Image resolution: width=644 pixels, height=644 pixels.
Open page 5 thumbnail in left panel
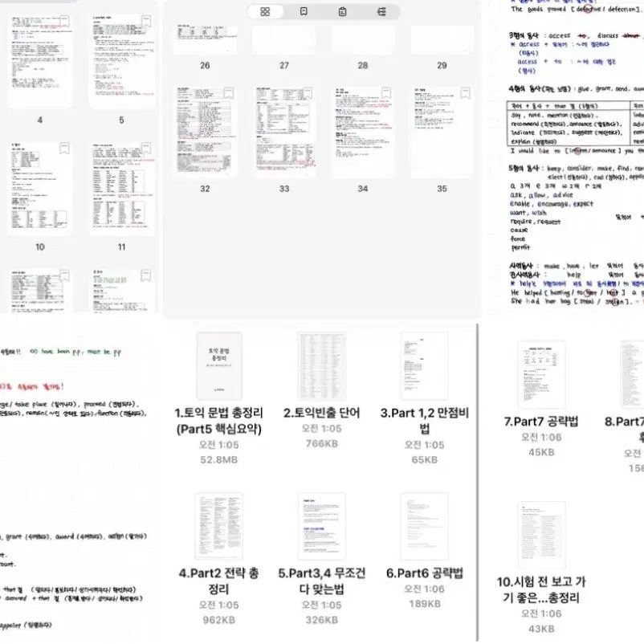(122, 61)
